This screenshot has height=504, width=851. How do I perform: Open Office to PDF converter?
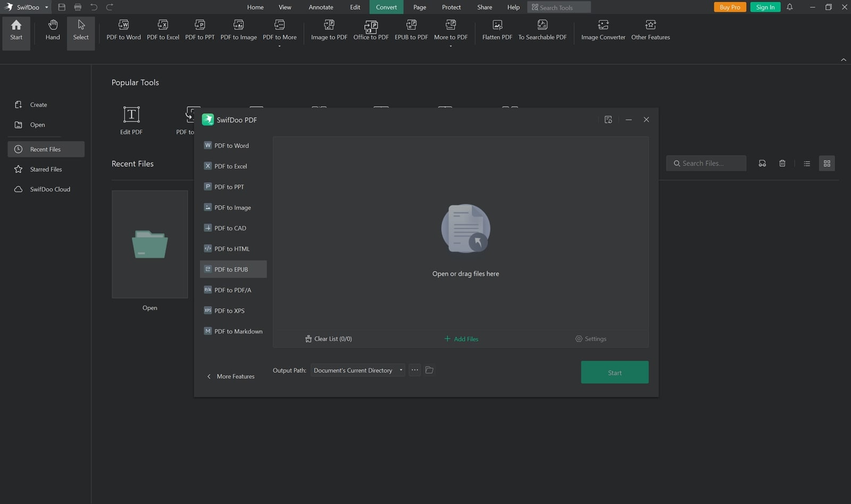pyautogui.click(x=371, y=31)
